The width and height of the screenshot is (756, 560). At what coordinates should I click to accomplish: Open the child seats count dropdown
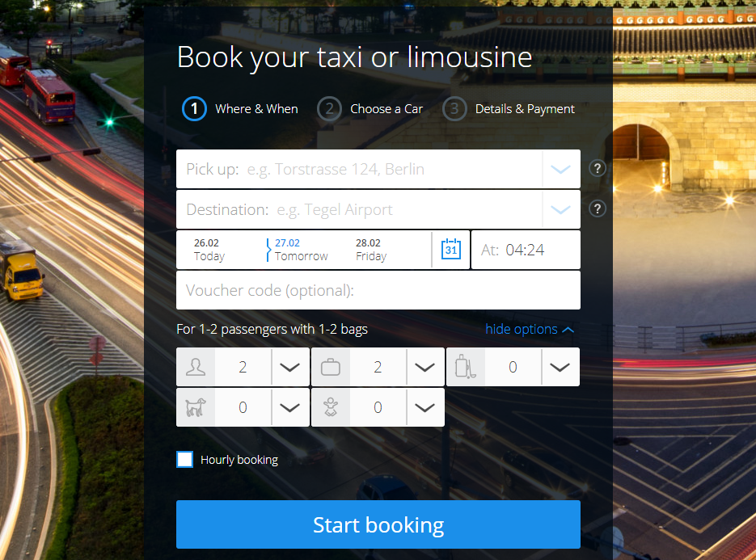425,407
